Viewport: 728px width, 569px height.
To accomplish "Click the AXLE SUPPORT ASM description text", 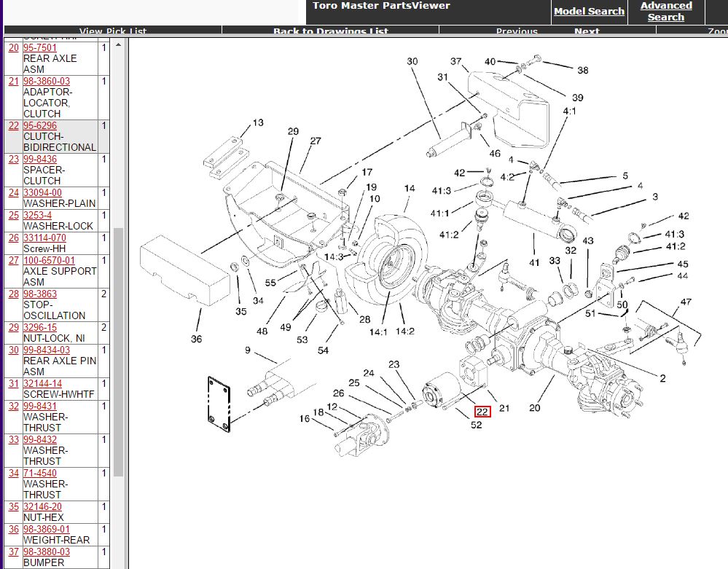I will (x=60, y=277).
